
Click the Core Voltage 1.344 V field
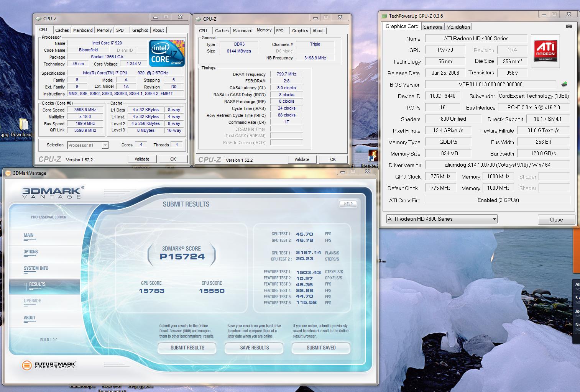pyautogui.click(x=134, y=64)
